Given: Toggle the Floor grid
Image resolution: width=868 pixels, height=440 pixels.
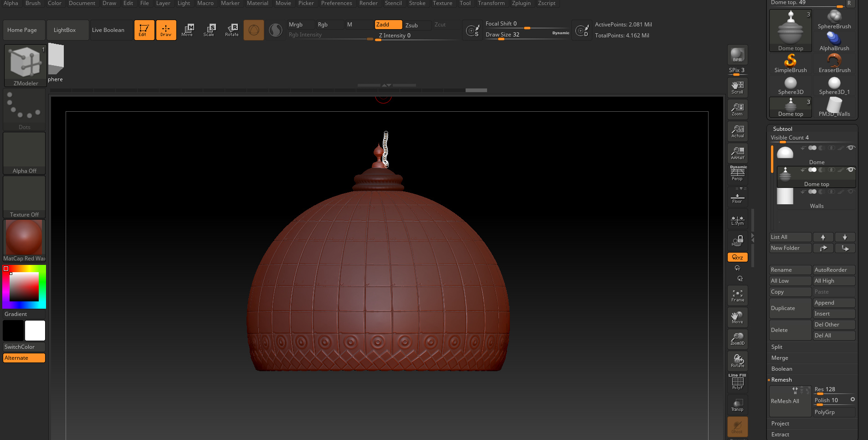Looking at the screenshot, I should (737, 197).
